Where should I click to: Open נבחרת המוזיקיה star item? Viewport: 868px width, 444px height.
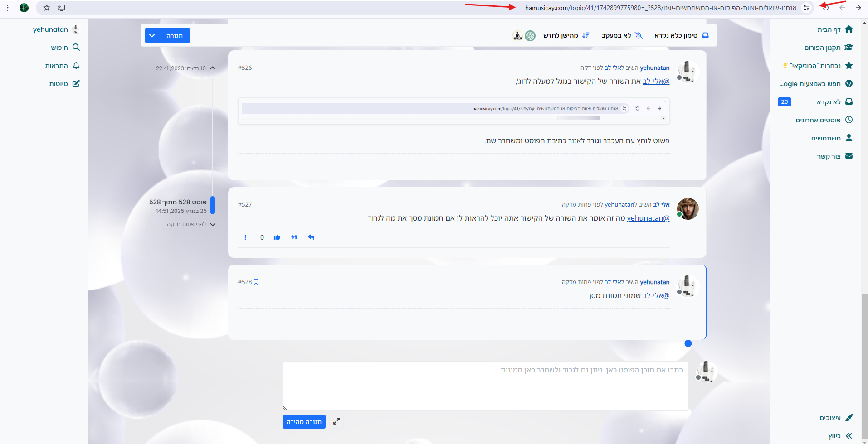pyautogui.click(x=818, y=66)
